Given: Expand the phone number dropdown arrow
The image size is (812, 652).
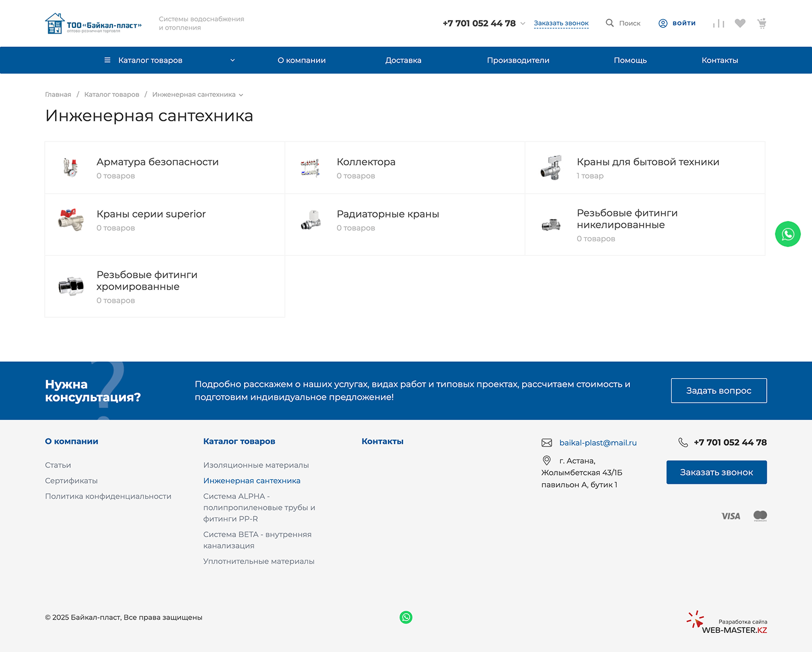Looking at the screenshot, I should (x=523, y=23).
